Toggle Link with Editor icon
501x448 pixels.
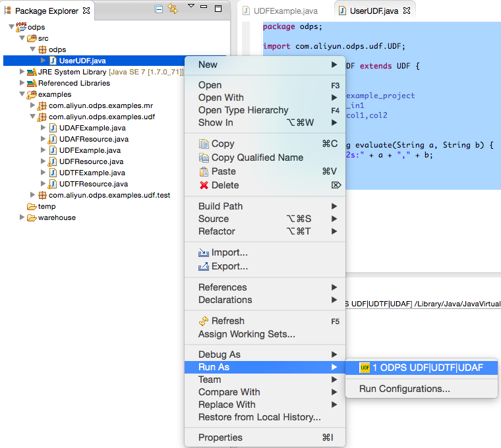pos(173,9)
